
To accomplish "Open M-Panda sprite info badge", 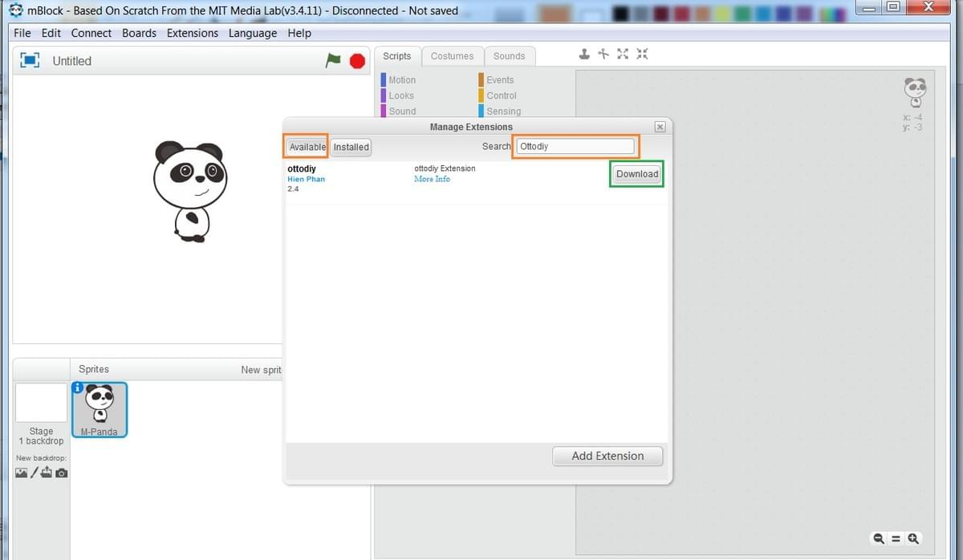I will (78, 388).
